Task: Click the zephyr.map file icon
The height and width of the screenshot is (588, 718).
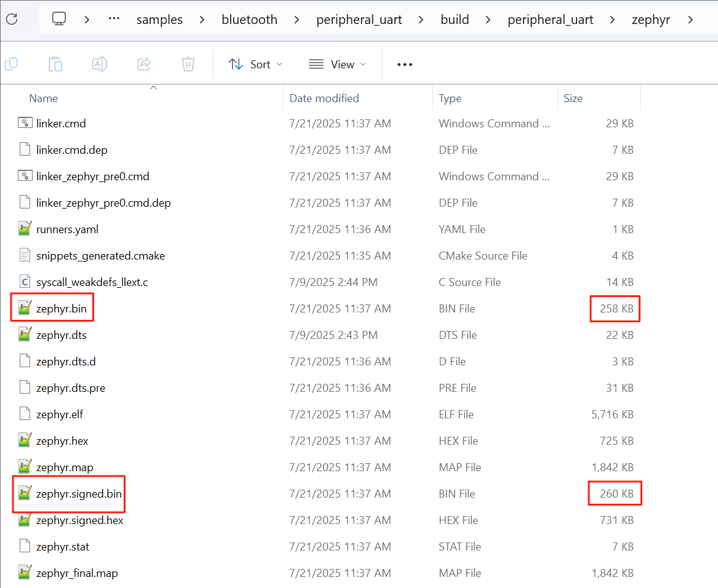Action: coord(25,467)
